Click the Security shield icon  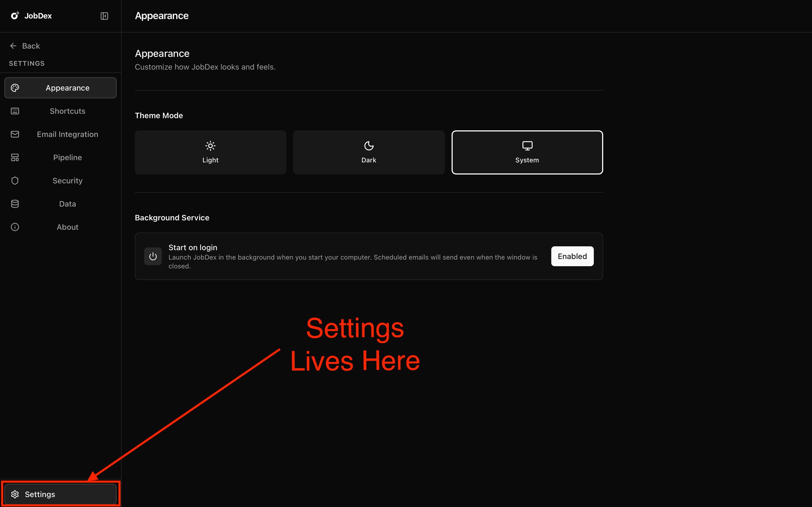[x=15, y=180]
